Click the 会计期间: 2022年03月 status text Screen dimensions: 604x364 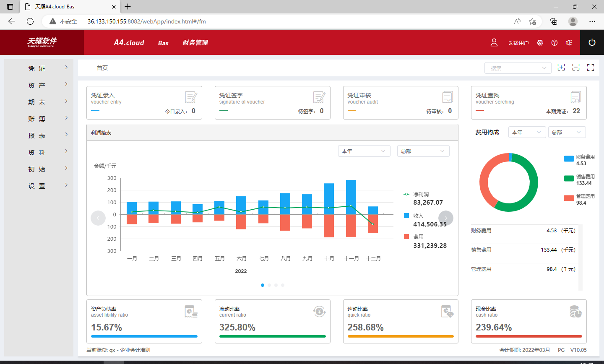pyautogui.click(x=525, y=350)
